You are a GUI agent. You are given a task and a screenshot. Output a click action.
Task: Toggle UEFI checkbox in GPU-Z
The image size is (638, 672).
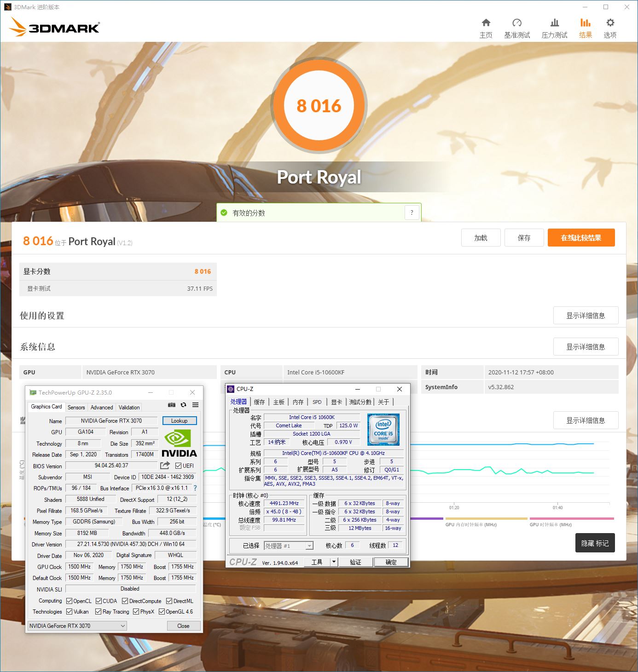pos(179,466)
